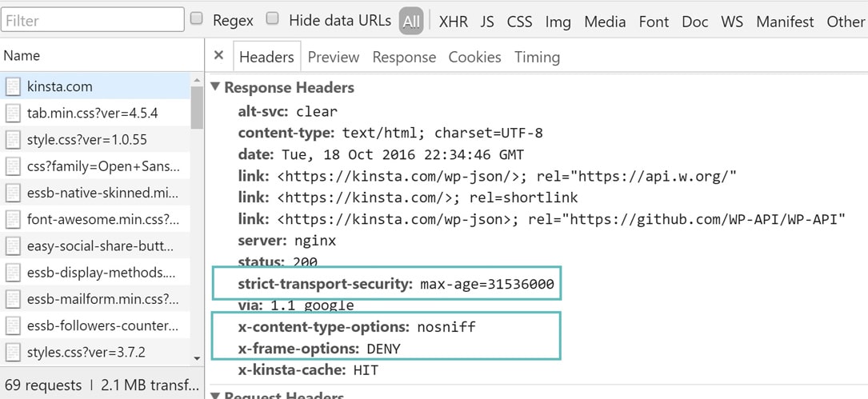The image size is (868, 399).
Task: Click the file icon beside styles.css?ver=3.7.2
Action: coord(13,352)
